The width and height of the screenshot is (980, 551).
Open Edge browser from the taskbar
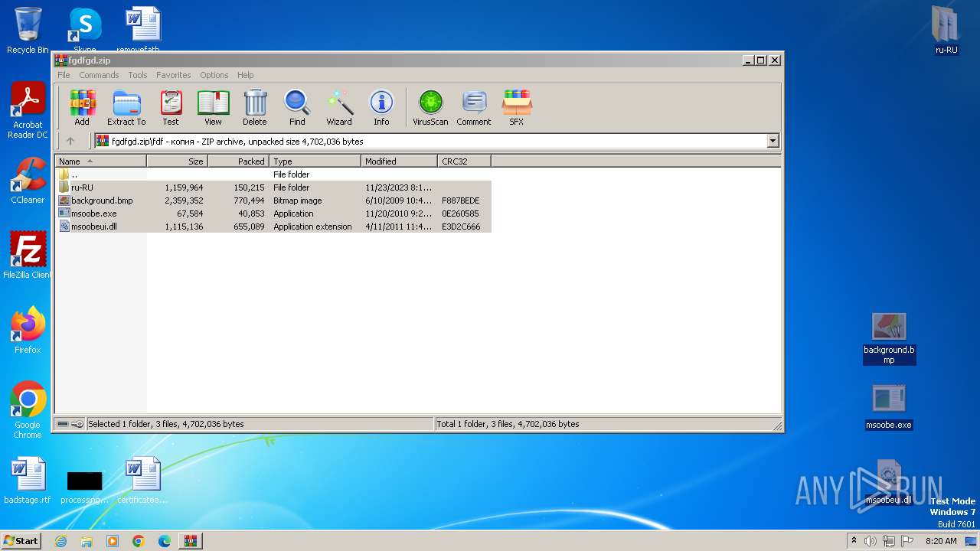pos(165,541)
